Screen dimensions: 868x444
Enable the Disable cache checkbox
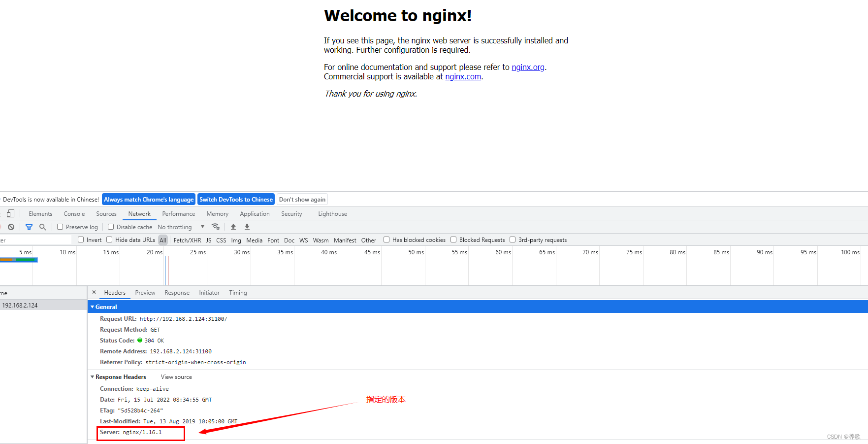[111, 227]
